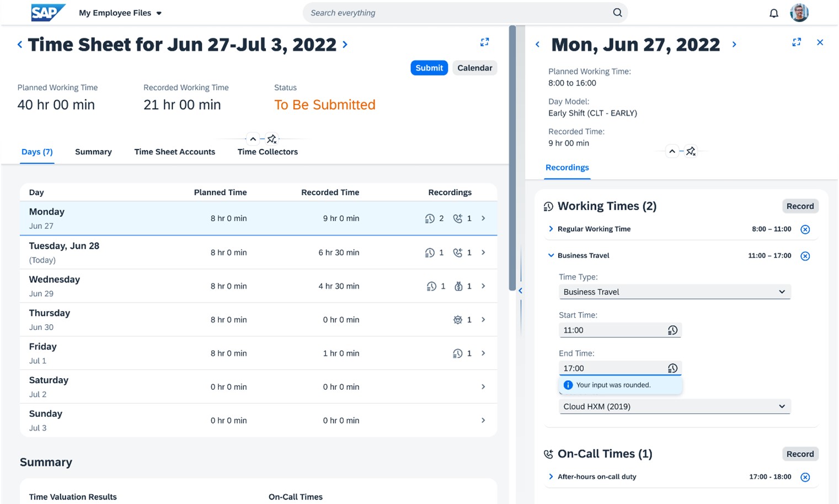Open the Calendar view

pos(474,68)
